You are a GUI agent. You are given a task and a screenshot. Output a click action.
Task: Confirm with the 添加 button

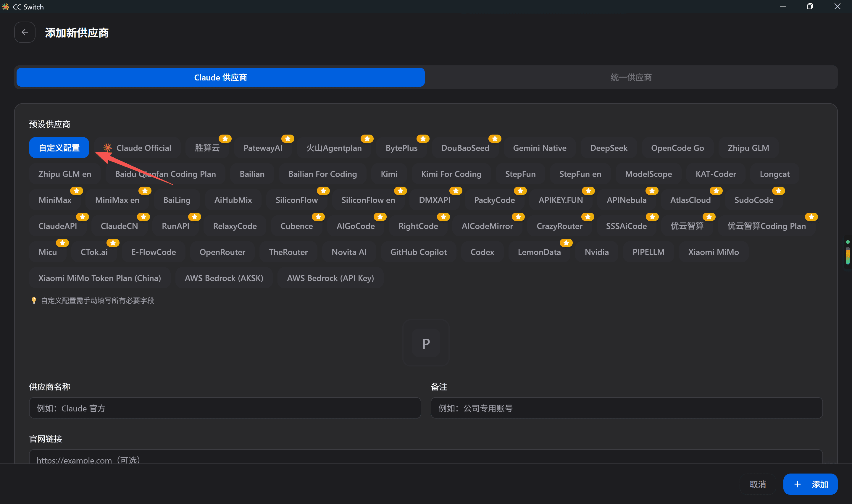click(810, 484)
